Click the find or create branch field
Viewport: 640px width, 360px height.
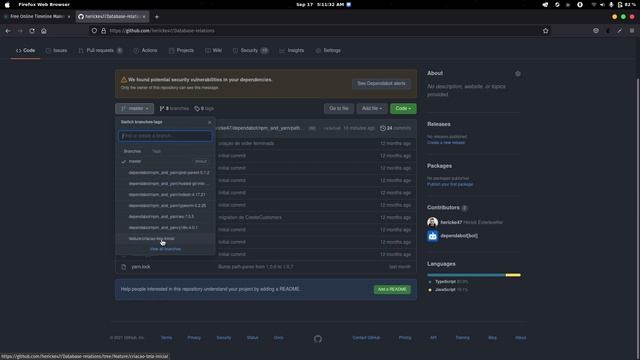click(x=165, y=136)
